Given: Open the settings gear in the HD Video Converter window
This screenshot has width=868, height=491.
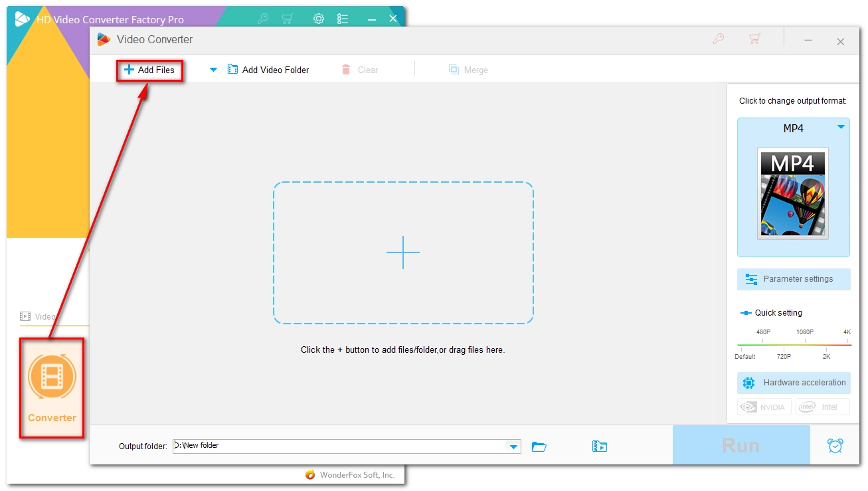Looking at the screenshot, I should pyautogui.click(x=319, y=19).
